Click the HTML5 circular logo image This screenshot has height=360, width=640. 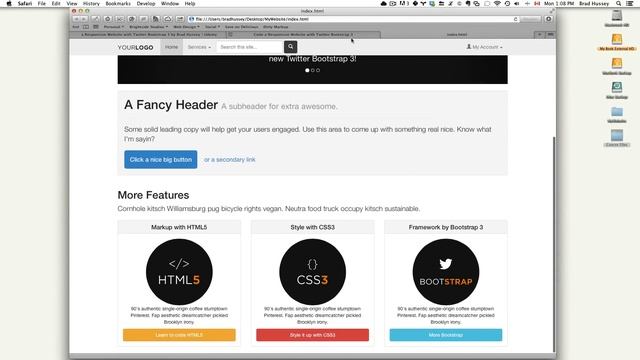pyautogui.click(x=179, y=272)
